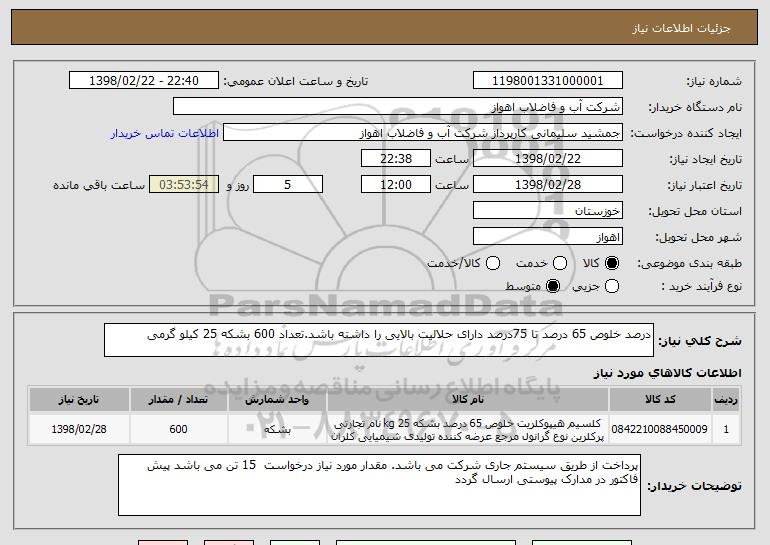Click the شماره نیاز label
This screenshot has width=770, height=545.
point(714,81)
